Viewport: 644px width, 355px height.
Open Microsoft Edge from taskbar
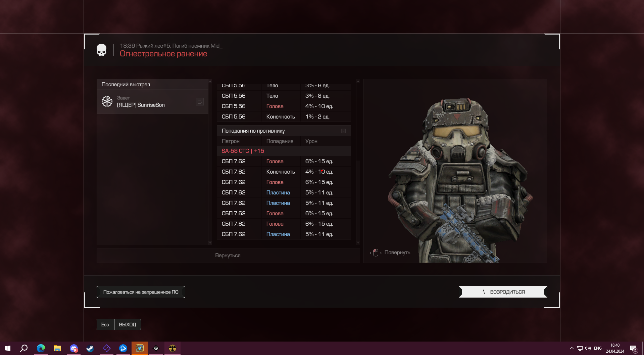(x=41, y=348)
